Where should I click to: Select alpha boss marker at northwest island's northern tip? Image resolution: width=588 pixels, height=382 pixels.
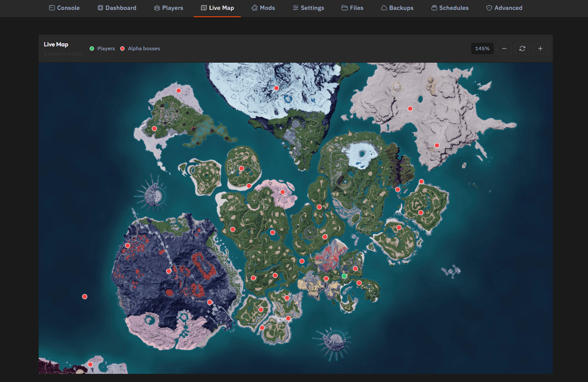[x=179, y=91]
